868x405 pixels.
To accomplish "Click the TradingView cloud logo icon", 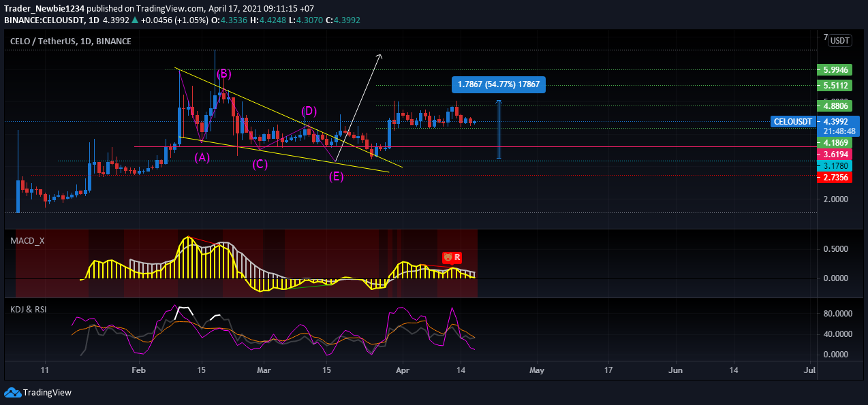I will click(x=12, y=392).
